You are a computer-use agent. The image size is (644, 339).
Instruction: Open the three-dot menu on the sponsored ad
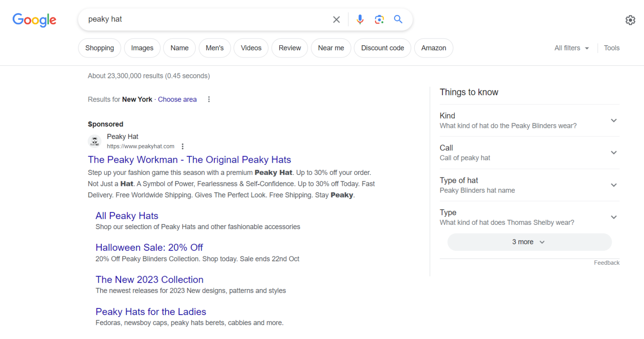(x=182, y=146)
